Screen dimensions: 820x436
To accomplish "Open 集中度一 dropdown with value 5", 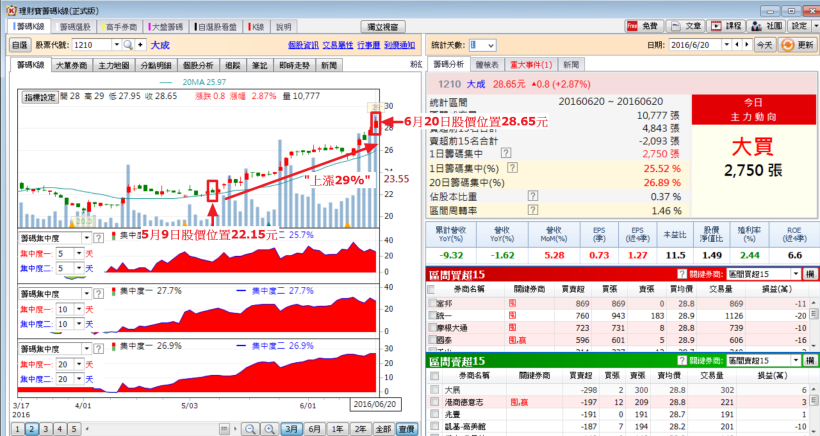I will [79, 254].
